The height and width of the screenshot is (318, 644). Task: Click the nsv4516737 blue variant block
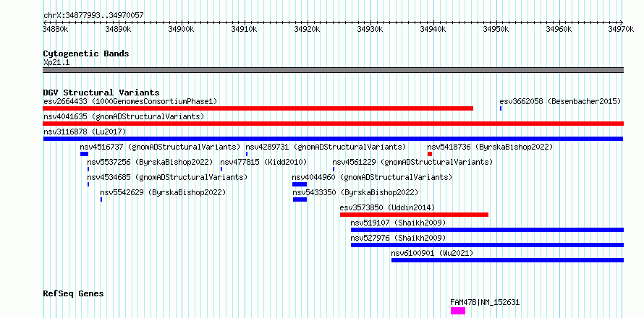coord(84,154)
